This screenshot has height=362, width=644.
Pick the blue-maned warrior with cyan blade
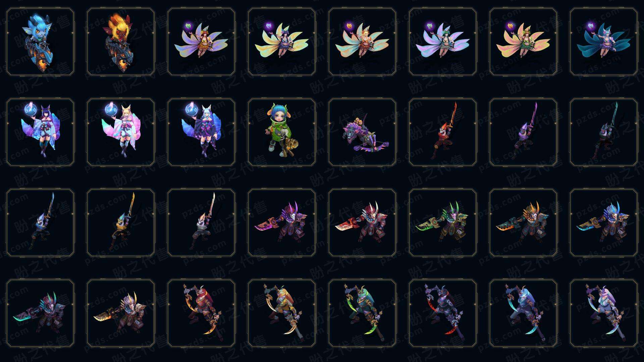604,223
